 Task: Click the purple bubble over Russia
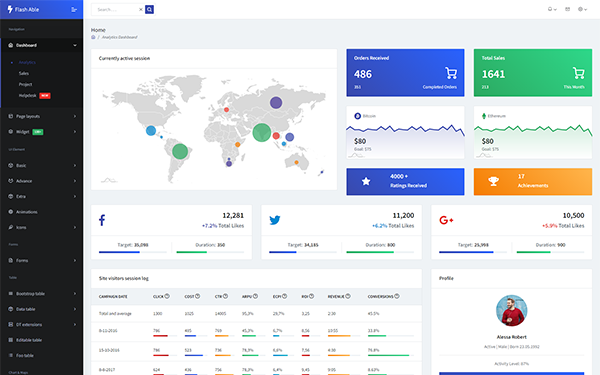click(x=276, y=103)
